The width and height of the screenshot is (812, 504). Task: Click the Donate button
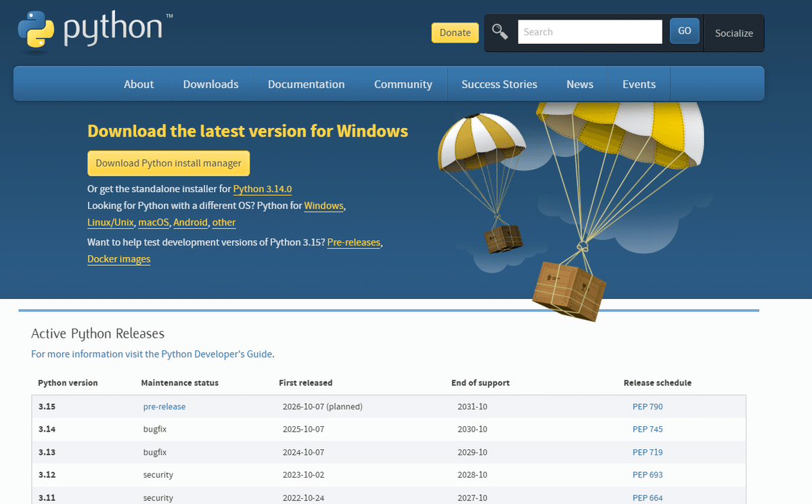[x=455, y=32]
